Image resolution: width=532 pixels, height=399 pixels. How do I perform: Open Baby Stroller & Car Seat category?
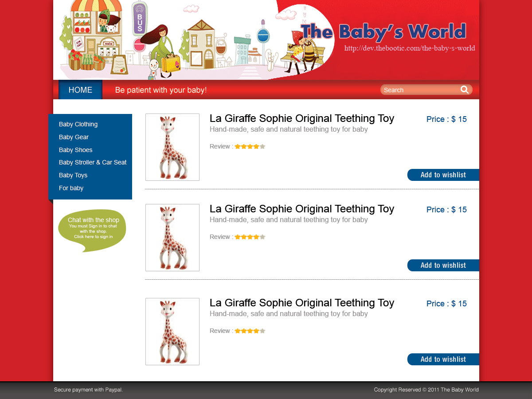click(93, 162)
